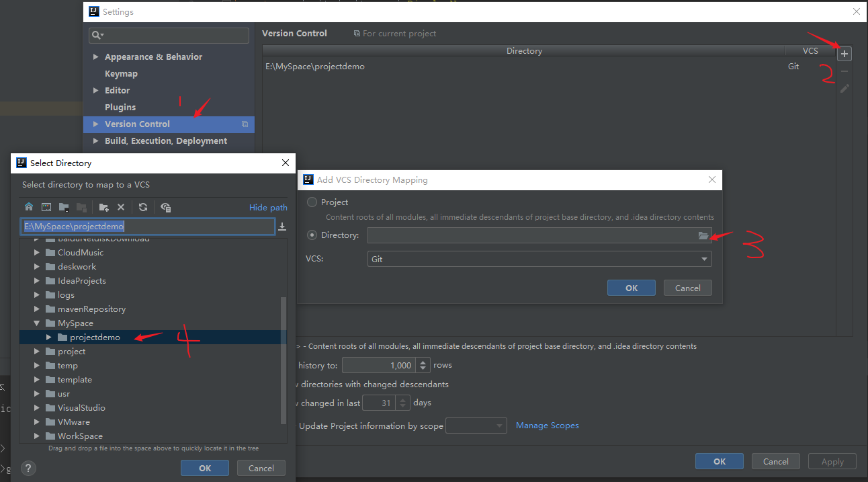Viewport: 868px width, 482px height.
Task: Select Version Control in settings list
Action: tap(169, 124)
